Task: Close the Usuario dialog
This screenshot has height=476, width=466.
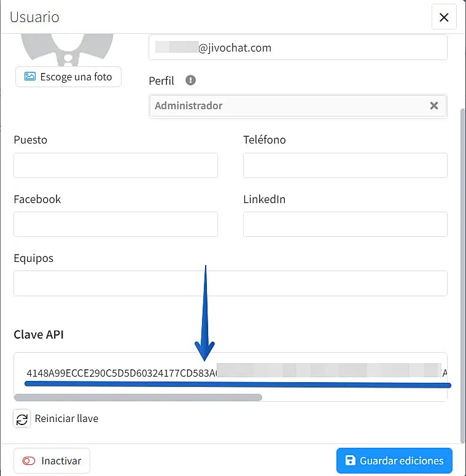Action: point(444,17)
